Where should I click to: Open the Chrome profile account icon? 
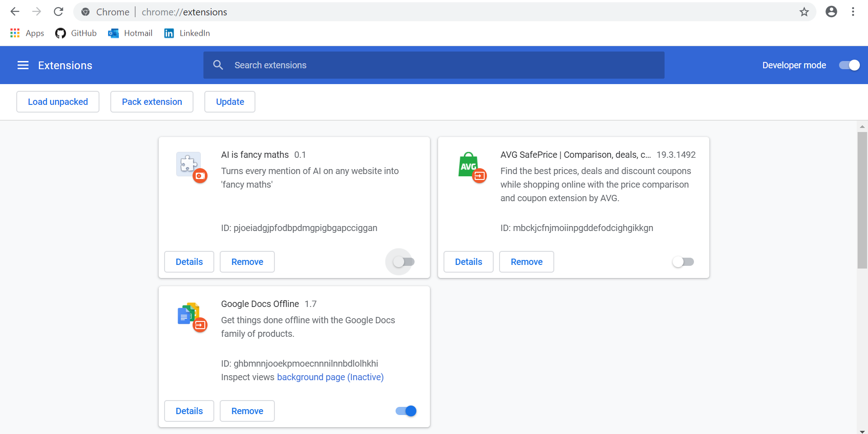point(831,12)
